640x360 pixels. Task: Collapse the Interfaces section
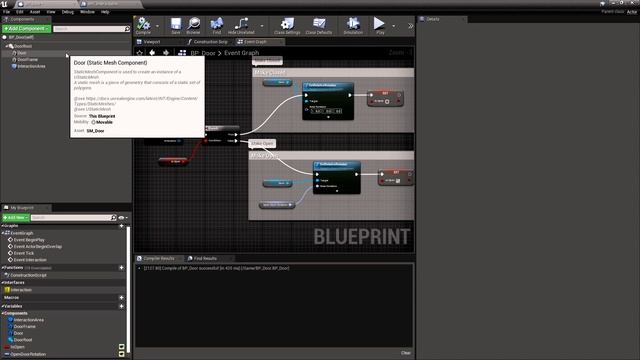[x=2, y=282]
